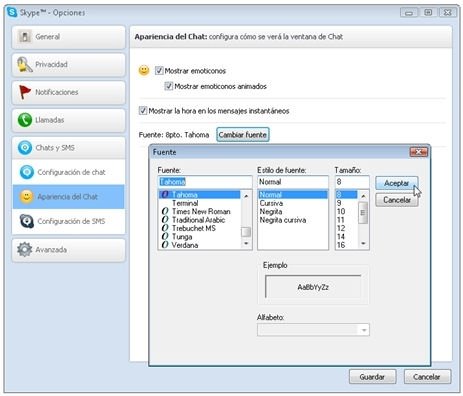Click the font list scrollbar thumb
Screen dimensions: 463x396
246,232
